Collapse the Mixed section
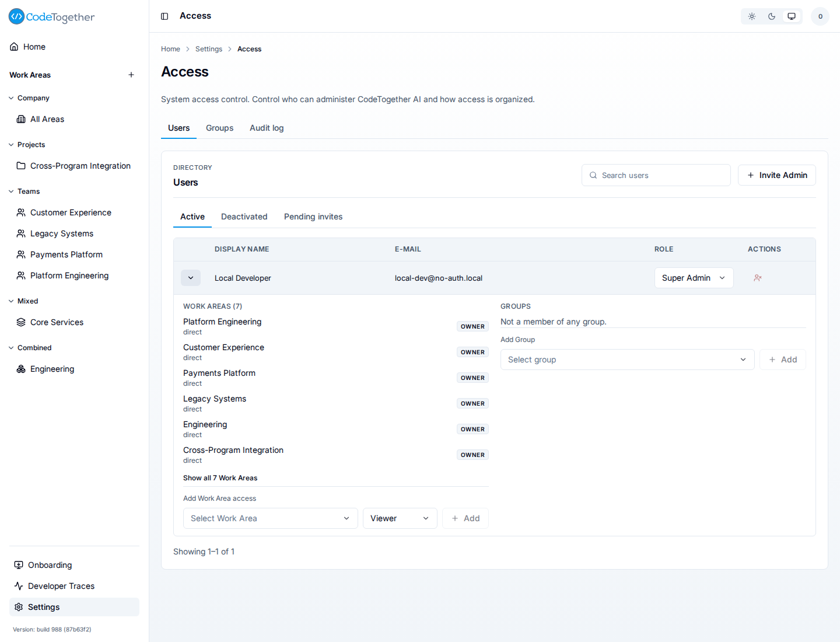Image resolution: width=840 pixels, height=642 pixels. 23,301
